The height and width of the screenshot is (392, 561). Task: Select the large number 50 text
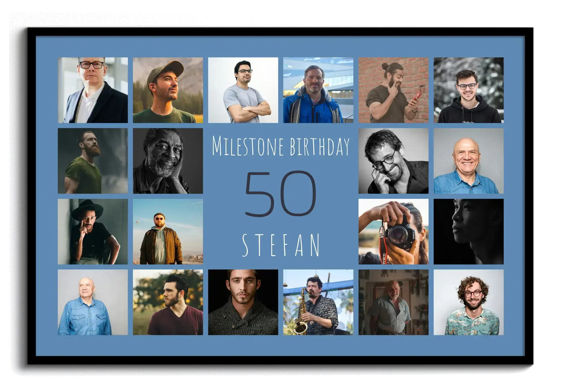pos(280,194)
